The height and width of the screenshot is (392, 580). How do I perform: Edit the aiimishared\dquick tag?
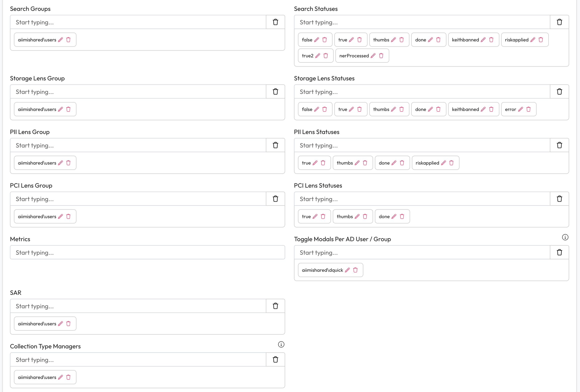click(347, 270)
